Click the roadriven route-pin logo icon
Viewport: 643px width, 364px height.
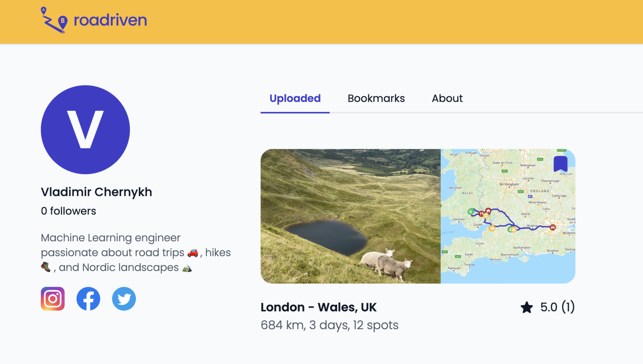point(54,20)
